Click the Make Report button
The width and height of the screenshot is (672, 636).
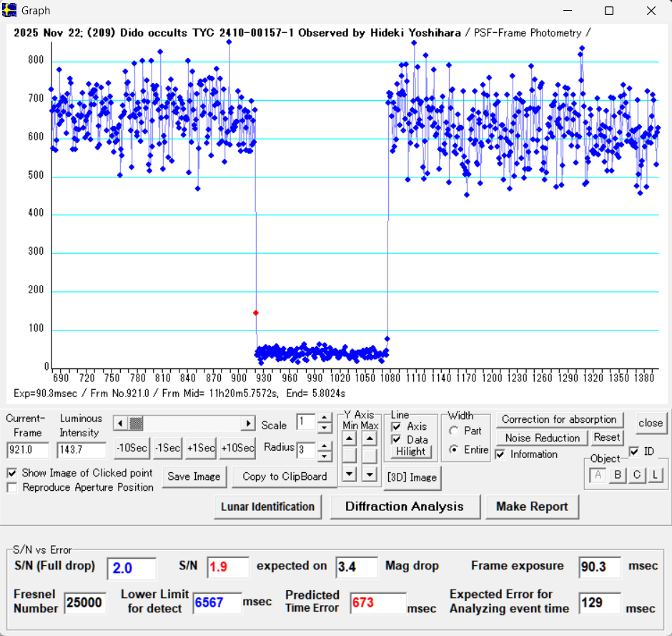pyautogui.click(x=532, y=507)
